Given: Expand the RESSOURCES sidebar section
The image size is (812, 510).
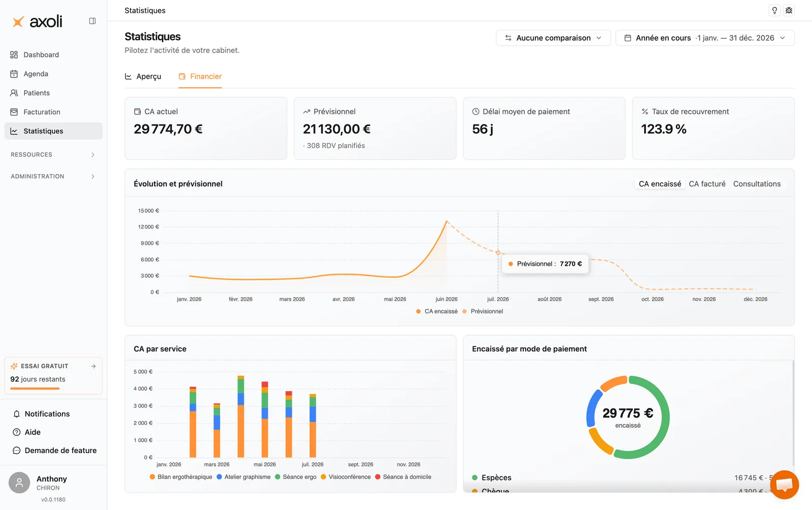Looking at the screenshot, I should [53, 154].
